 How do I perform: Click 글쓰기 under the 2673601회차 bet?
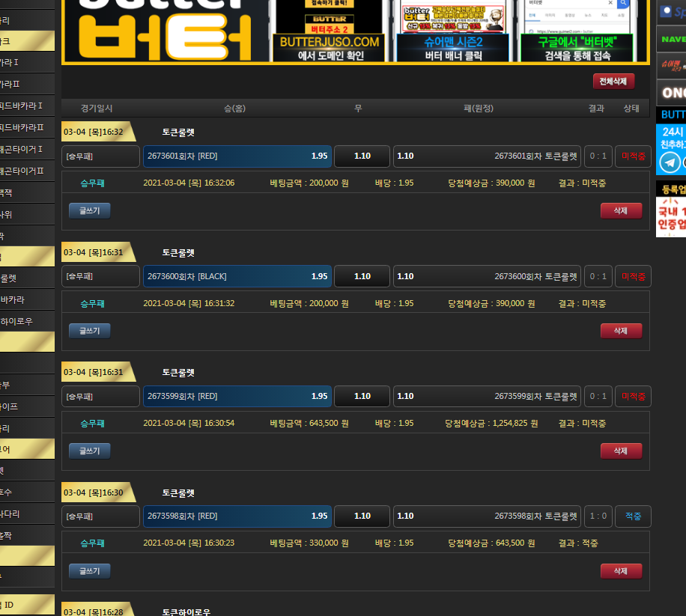click(x=89, y=211)
